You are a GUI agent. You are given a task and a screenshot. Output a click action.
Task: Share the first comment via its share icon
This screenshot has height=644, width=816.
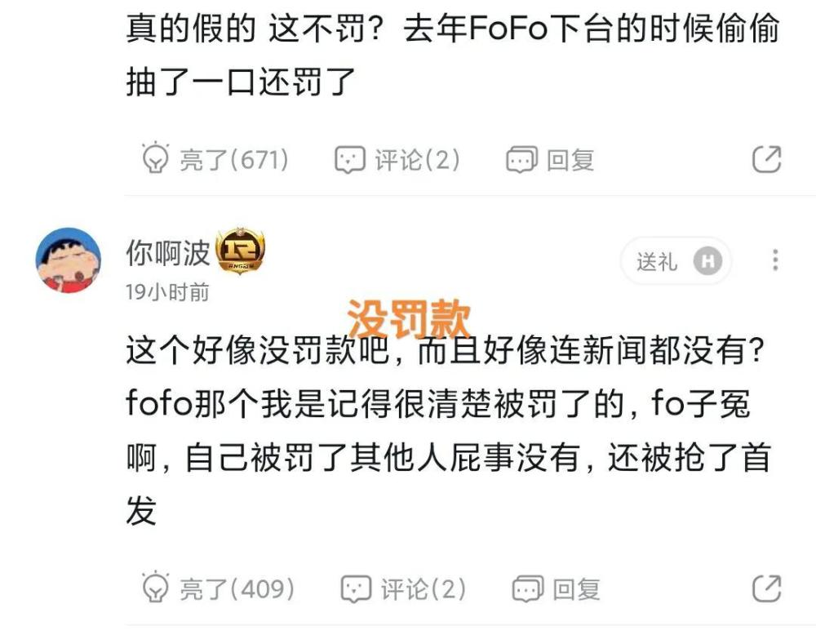(766, 159)
